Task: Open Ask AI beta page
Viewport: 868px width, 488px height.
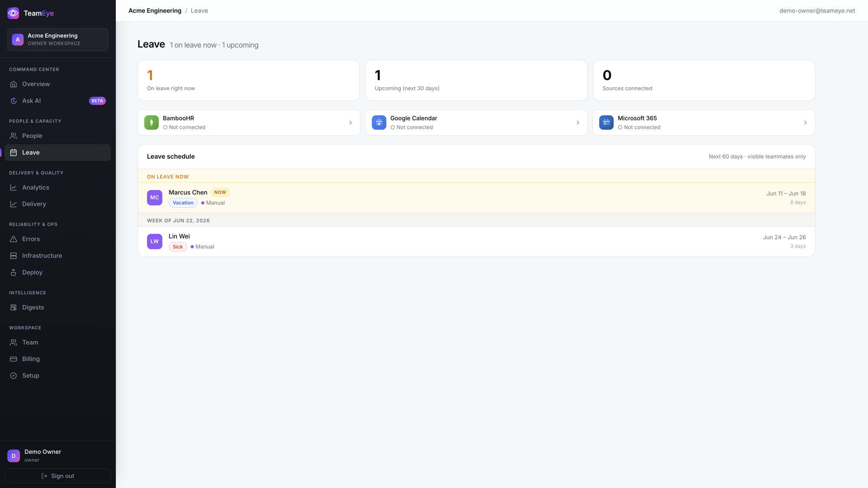Action: [x=58, y=101]
